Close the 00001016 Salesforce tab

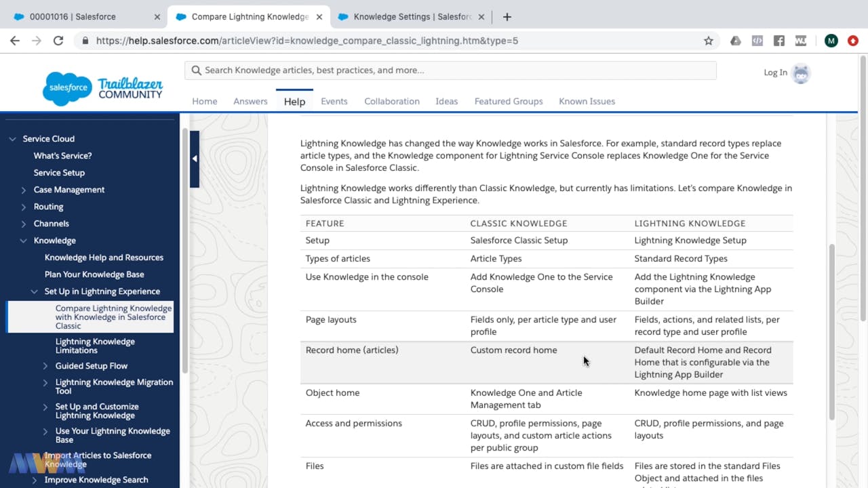click(x=157, y=16)
